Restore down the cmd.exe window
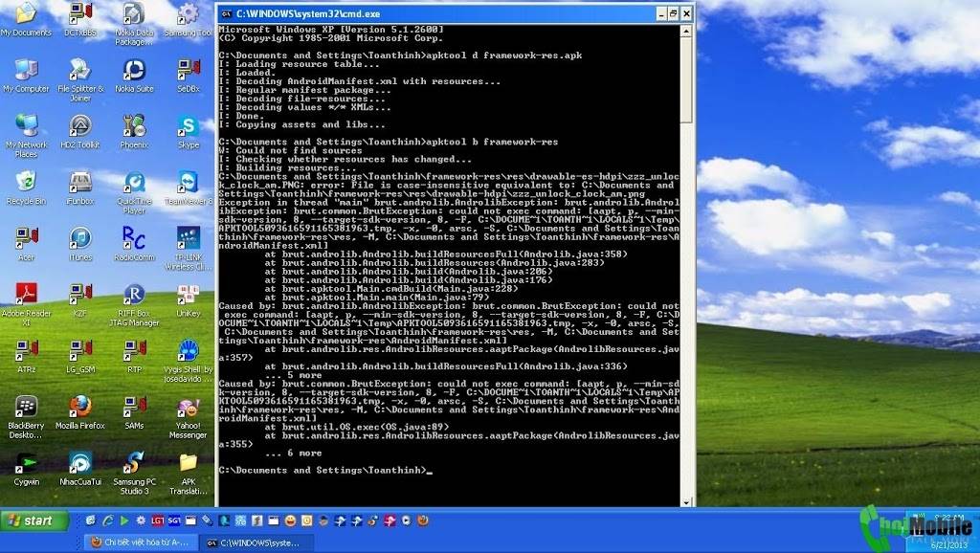 pyautogui.click(x=673, y=13)
